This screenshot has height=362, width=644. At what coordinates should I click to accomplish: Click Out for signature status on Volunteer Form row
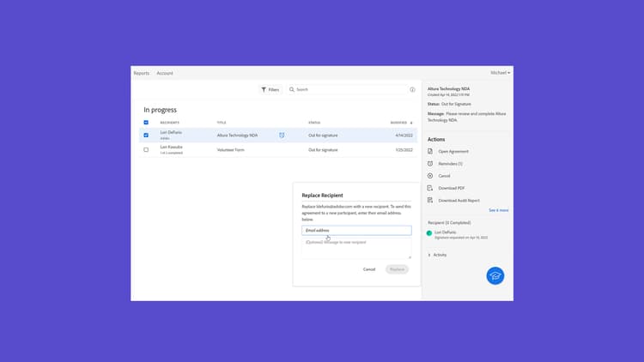(323, 150)
